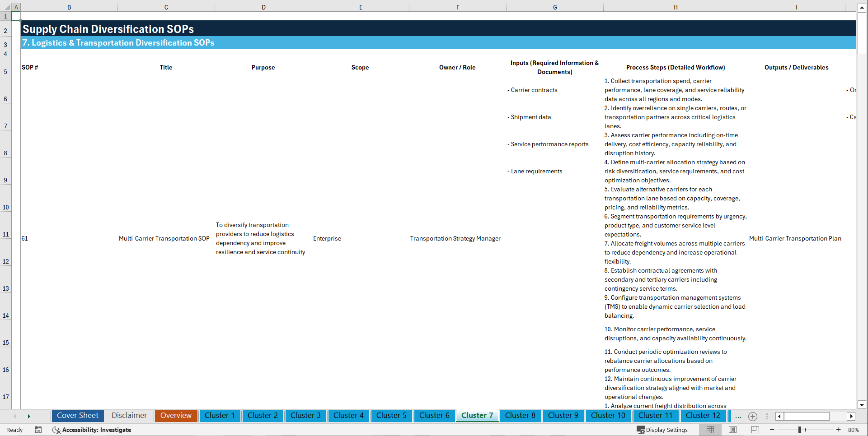Click vertical scrollbar down arrow
The image size is (868, 436).
[862, 405]
